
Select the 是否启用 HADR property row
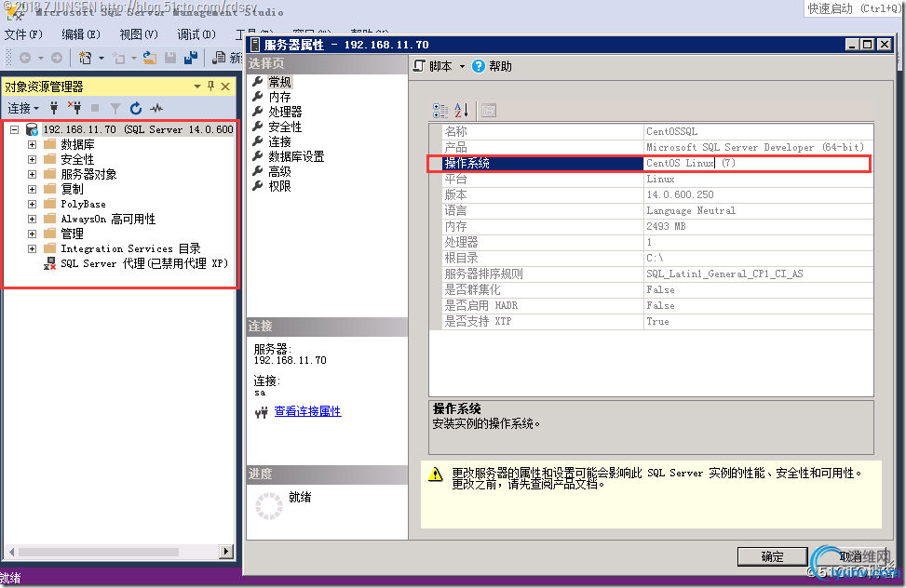[x=657, y=305]
